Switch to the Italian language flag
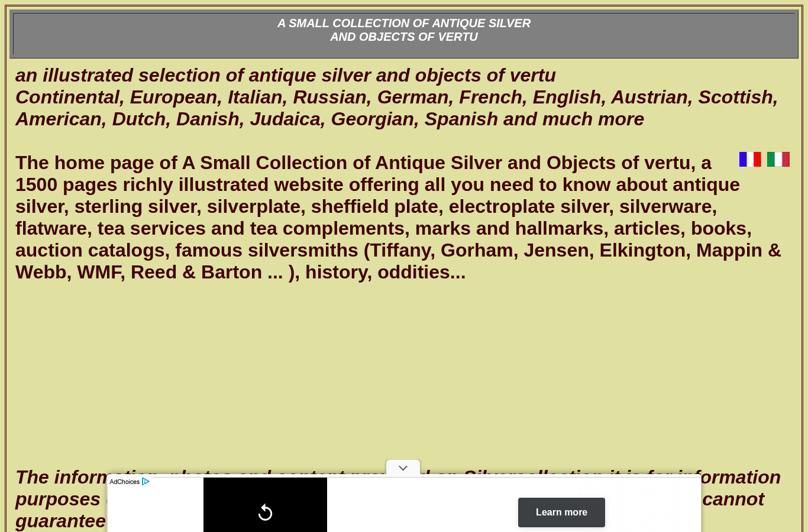The width and height of the screenshot is (808, 532). [x=778, y=159]
